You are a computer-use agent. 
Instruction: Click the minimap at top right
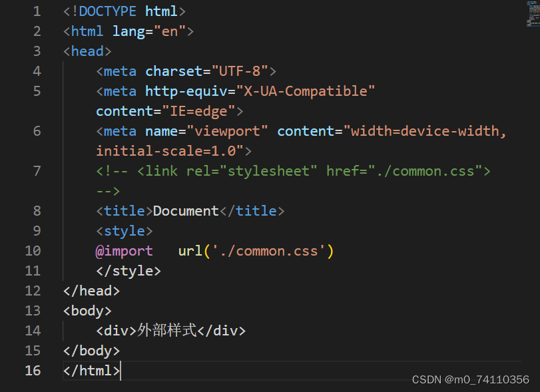click(533, 14)
